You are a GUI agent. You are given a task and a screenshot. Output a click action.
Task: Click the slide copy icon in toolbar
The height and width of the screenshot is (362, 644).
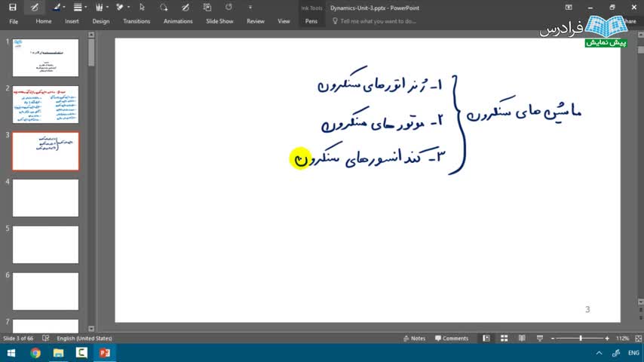coord(207,8)
